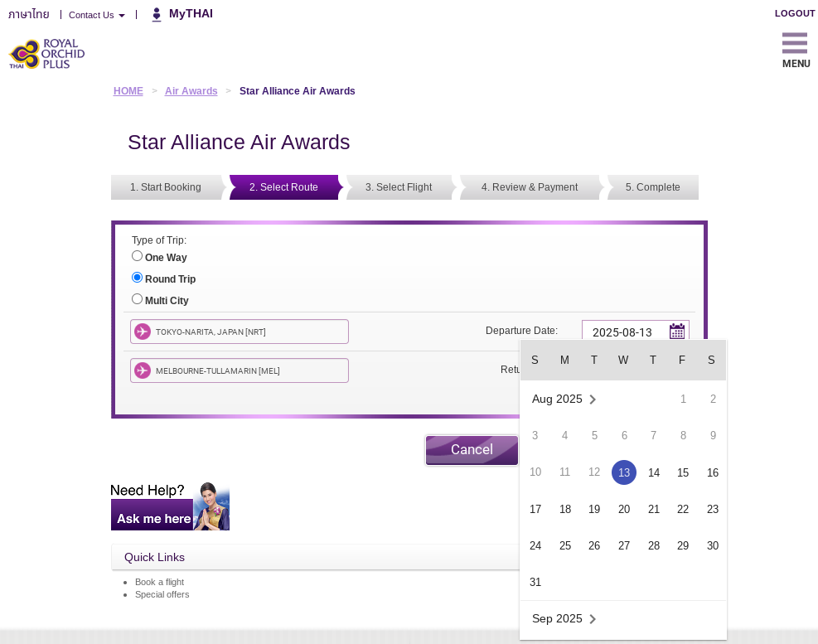Click the origin field Tokyo-Narita, Japan [NRT]

click(x=240, y=332)
